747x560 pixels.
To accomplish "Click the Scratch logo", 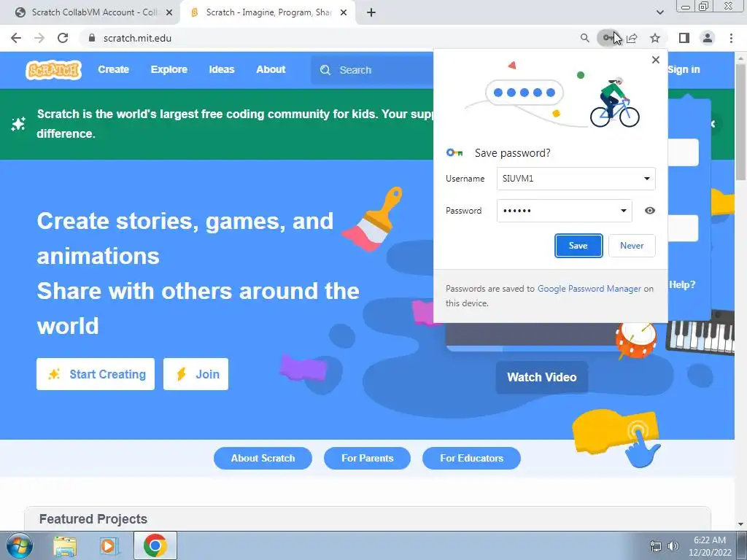I will [53, 69].
